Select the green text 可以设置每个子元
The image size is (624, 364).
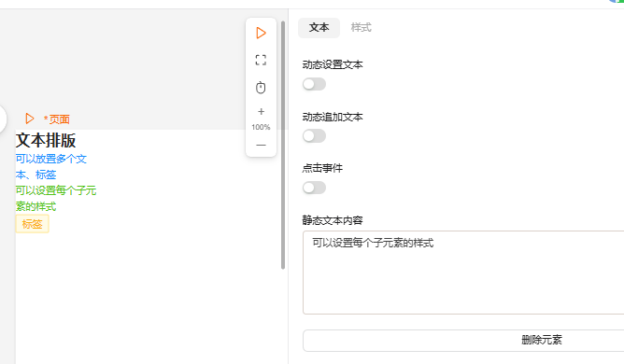pos(56,190)
